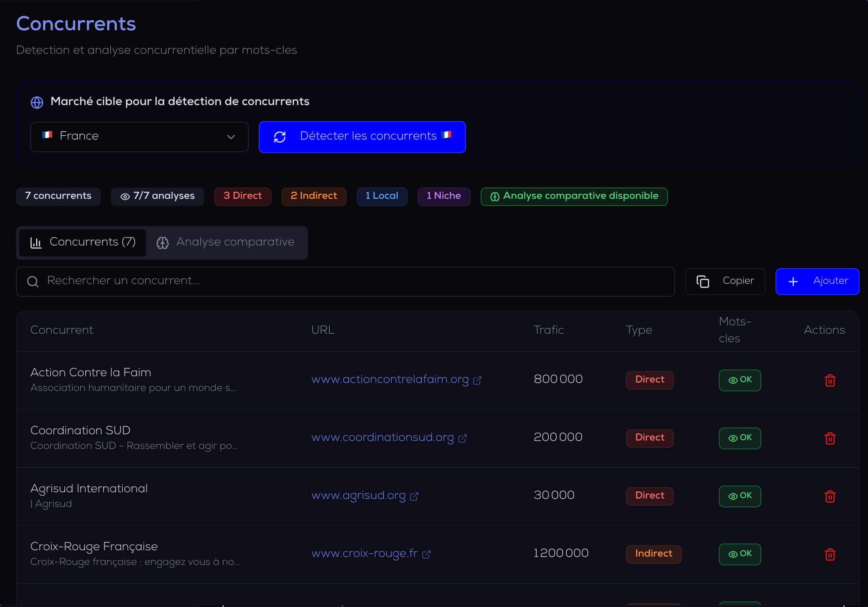Click the 200 000 traffic value
Image resolution: width=868 pixels, height=607 pixels.
coord(558,437)
